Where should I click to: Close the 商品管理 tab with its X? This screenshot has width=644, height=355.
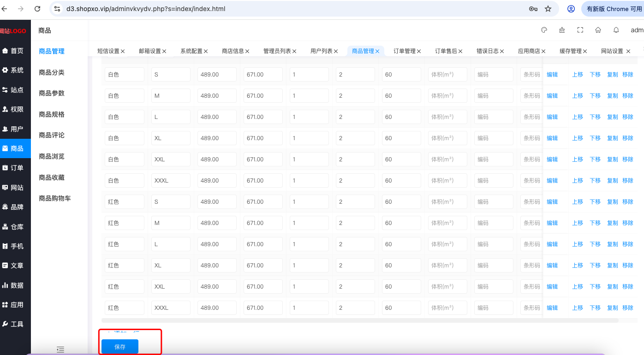377,51
